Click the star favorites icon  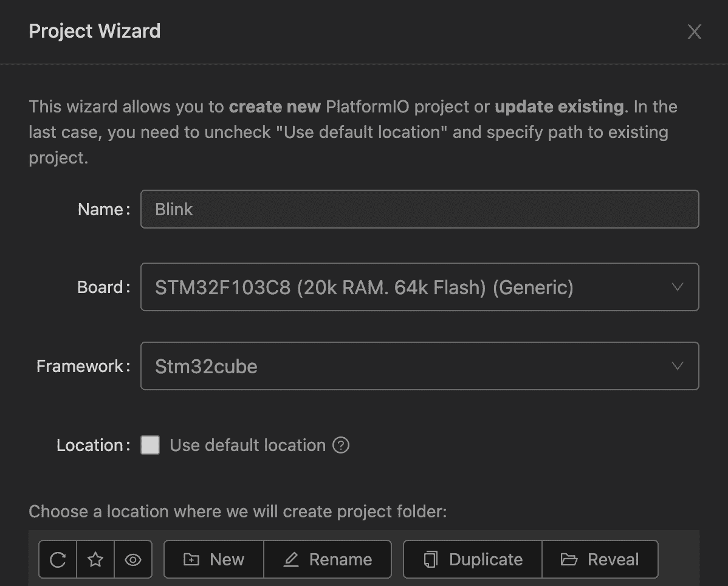pyautogui.click(x=95, y=560)
